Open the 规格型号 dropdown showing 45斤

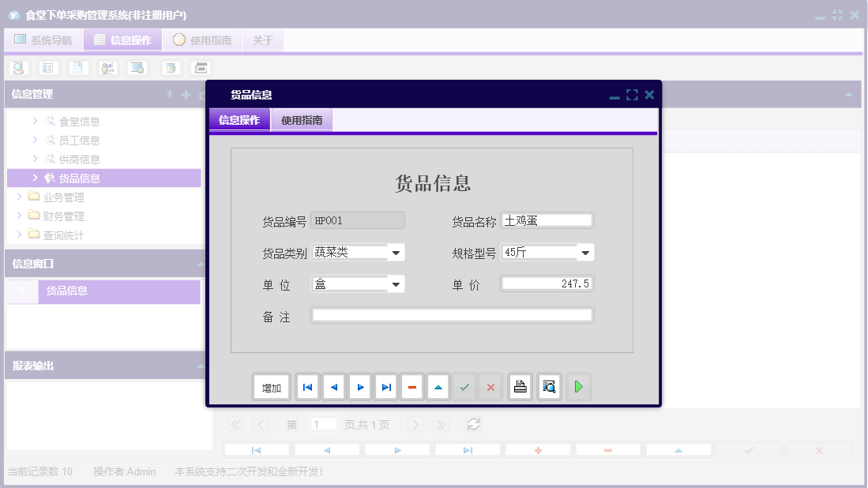tap(585, 251)
